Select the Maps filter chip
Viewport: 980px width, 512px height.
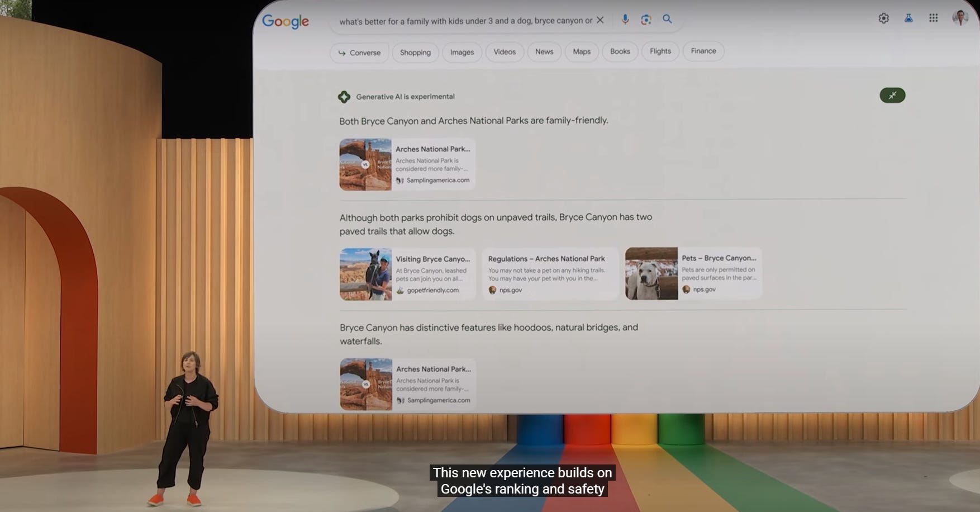coord(582,51)
